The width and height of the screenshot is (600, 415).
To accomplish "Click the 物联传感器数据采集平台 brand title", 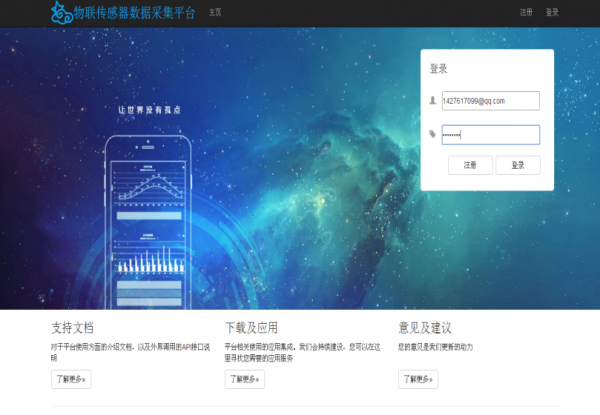I will 135,13.
